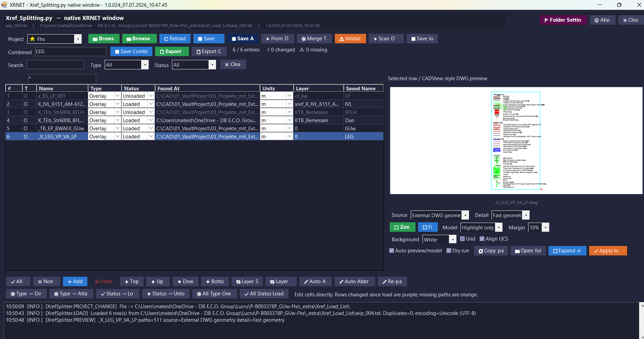Viewport: 644px width, 339px height.
Task: Click Saved Name cell IVL
Action: (x=363, y=104)
